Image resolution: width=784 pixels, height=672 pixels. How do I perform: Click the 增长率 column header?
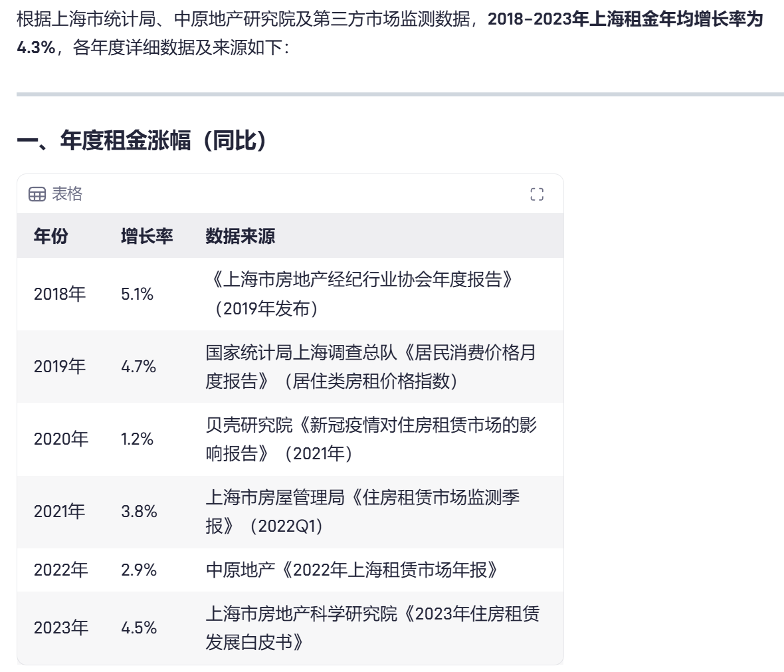pyautogui.click(x=147, y=236)
